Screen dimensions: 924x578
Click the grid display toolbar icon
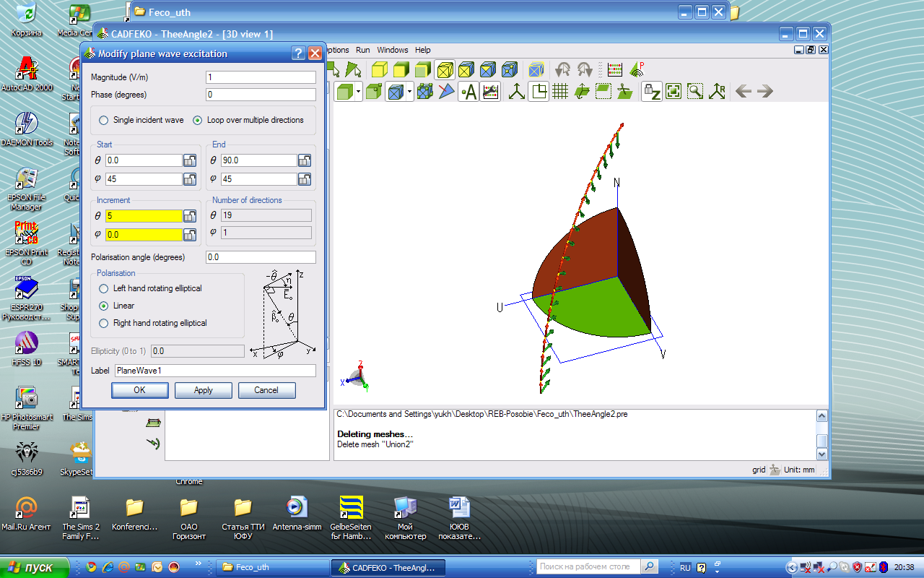click(560, 92)
